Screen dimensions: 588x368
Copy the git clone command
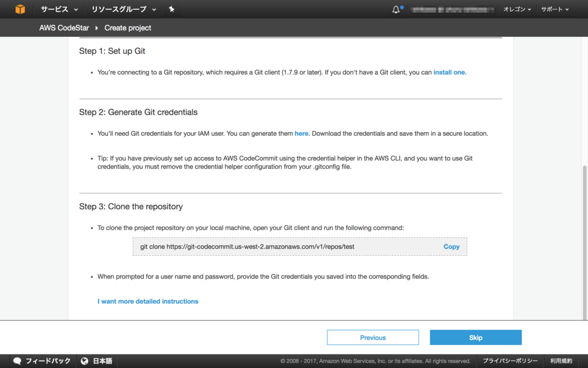(451, 247)
